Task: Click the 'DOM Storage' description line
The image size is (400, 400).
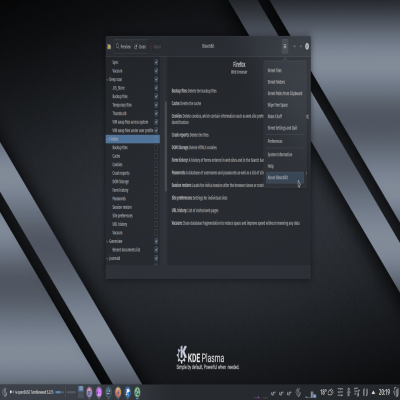Action: click(x=194, y=147)
